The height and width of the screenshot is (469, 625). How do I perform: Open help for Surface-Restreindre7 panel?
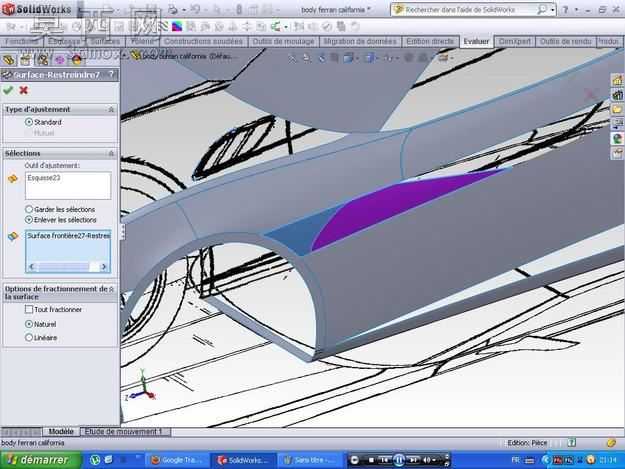(x=111, y=75)
